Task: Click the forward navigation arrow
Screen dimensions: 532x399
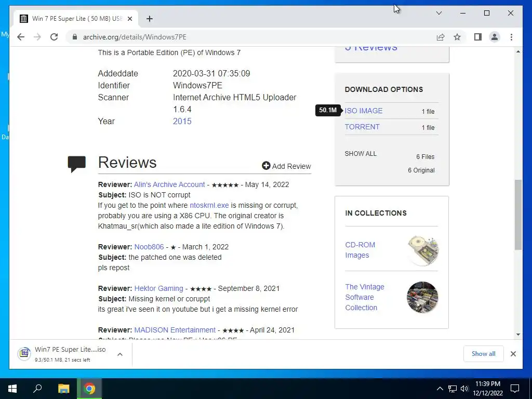Action: click(37, 37)
